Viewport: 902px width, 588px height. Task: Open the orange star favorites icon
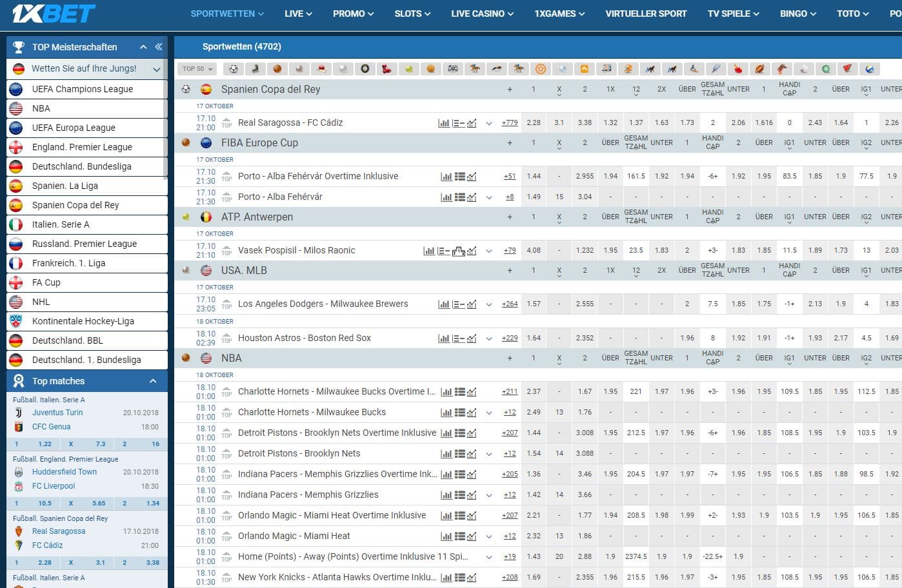pos(541,68)
